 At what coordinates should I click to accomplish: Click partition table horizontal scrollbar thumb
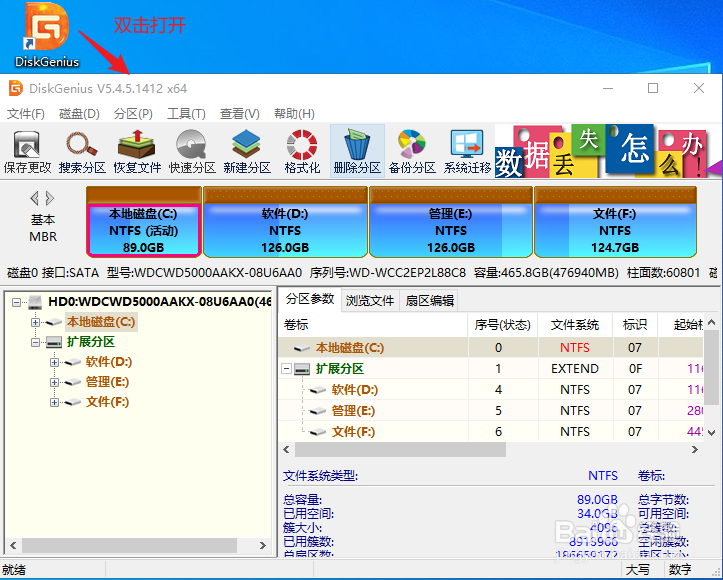coord(400,450)
